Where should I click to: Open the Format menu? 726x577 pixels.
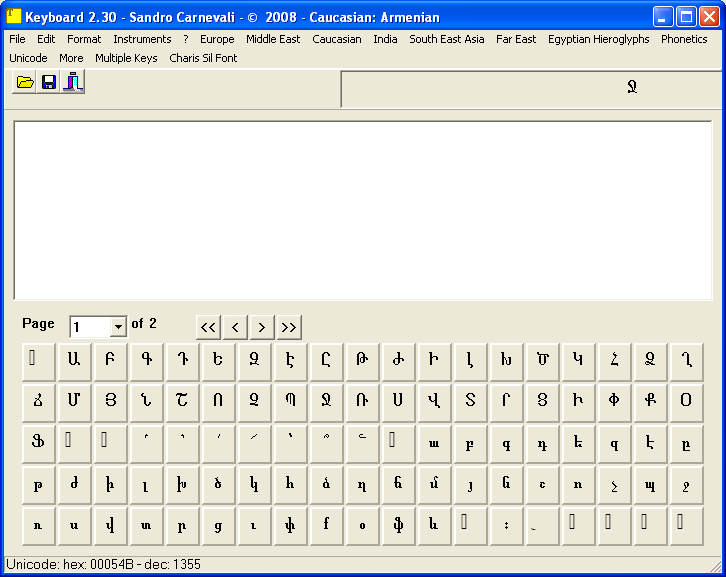(x=84, y=39)
